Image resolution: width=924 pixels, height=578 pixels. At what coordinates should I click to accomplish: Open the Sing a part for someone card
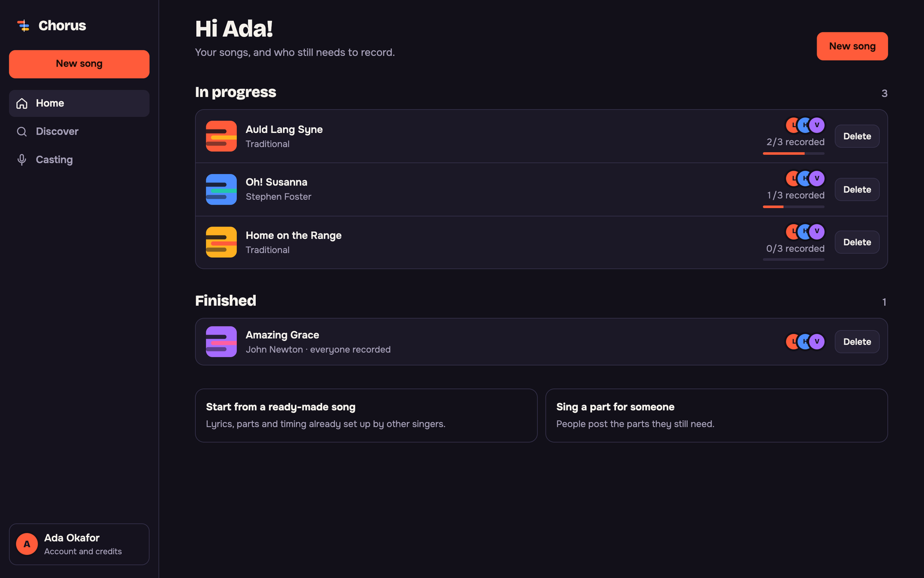[x=716, y=416]
